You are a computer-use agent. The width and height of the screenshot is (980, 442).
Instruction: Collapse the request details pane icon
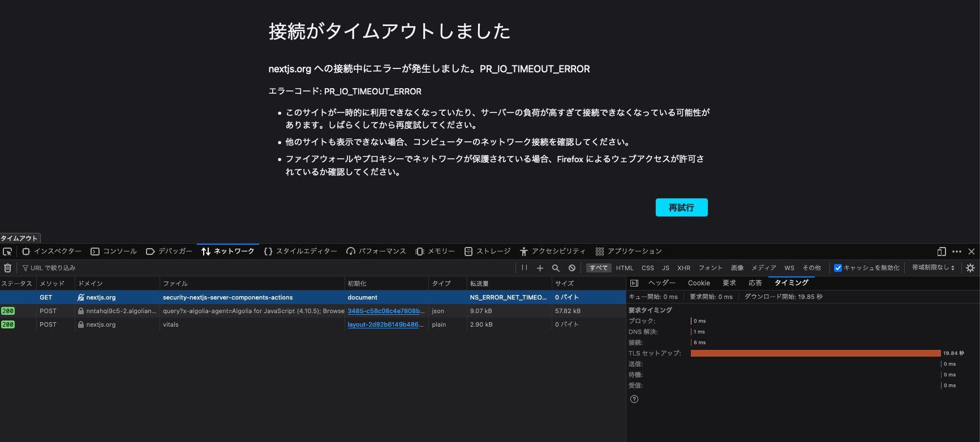click(634, 283)
